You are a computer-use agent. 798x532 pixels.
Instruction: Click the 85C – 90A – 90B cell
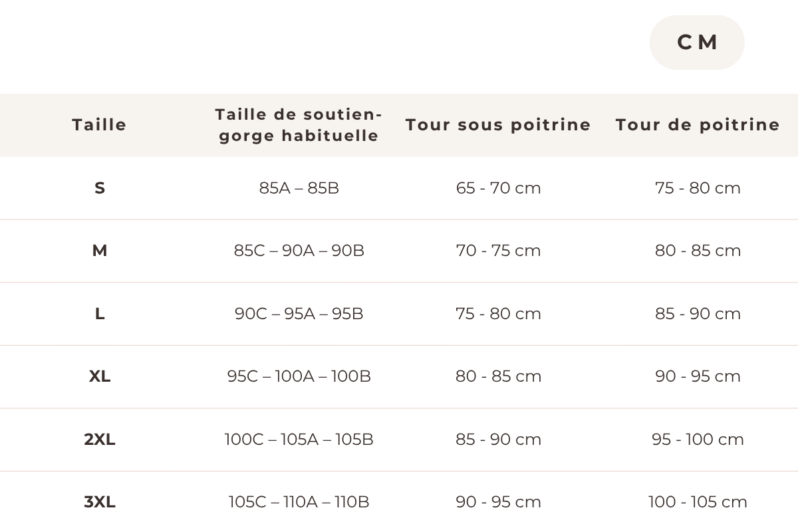[299, 251]
